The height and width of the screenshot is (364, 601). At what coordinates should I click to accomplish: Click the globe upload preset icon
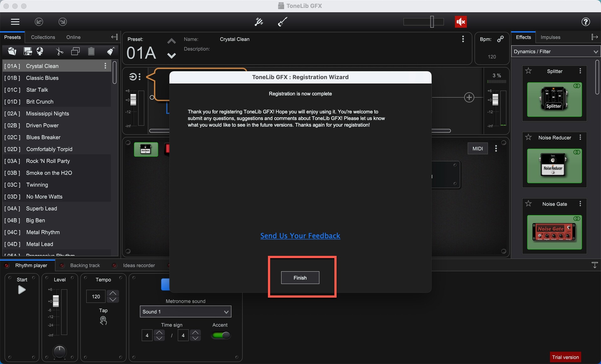(40, 51)
